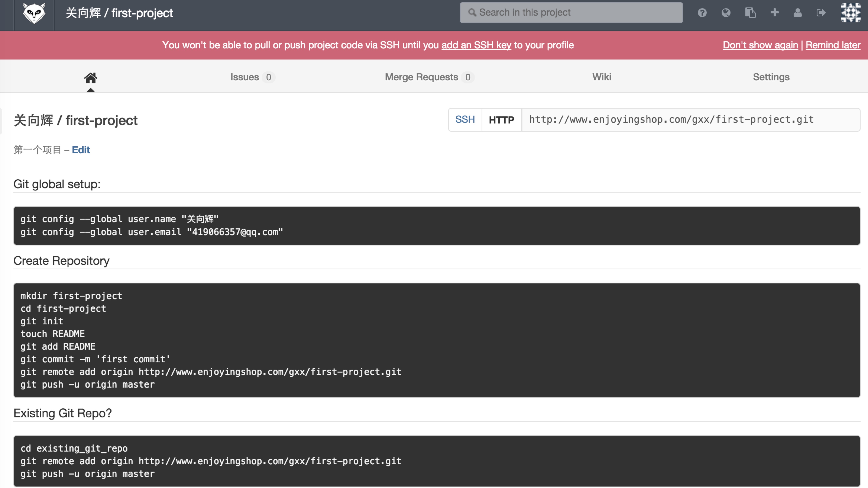Open the profile person icon

(x=798, y=13)
